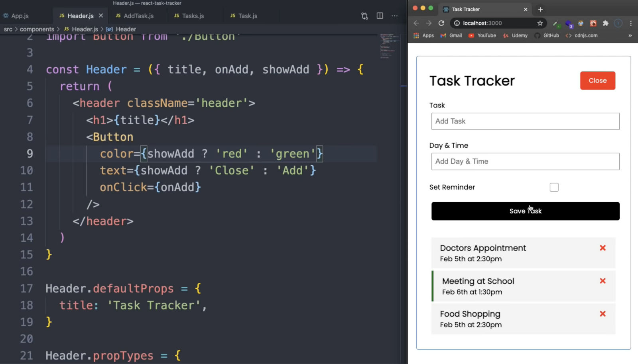Click the Save Task button
The height and width of the screenshot is (364, 638).
(526, 211)
